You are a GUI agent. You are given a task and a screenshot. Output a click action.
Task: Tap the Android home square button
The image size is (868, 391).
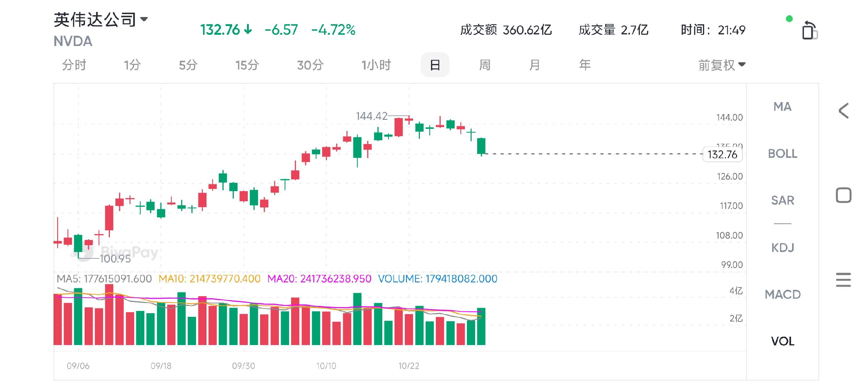843,195
